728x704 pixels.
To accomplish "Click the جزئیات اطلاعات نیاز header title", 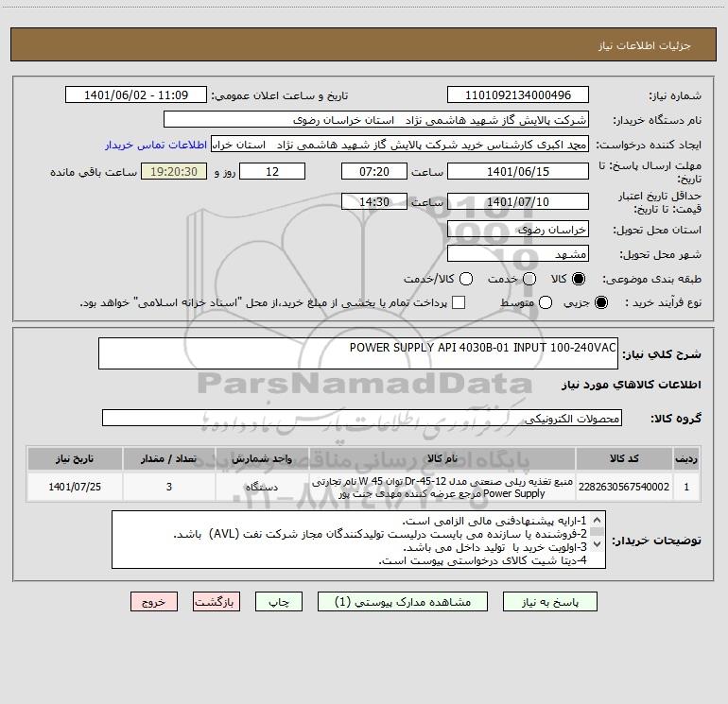I will pos(645,45).
